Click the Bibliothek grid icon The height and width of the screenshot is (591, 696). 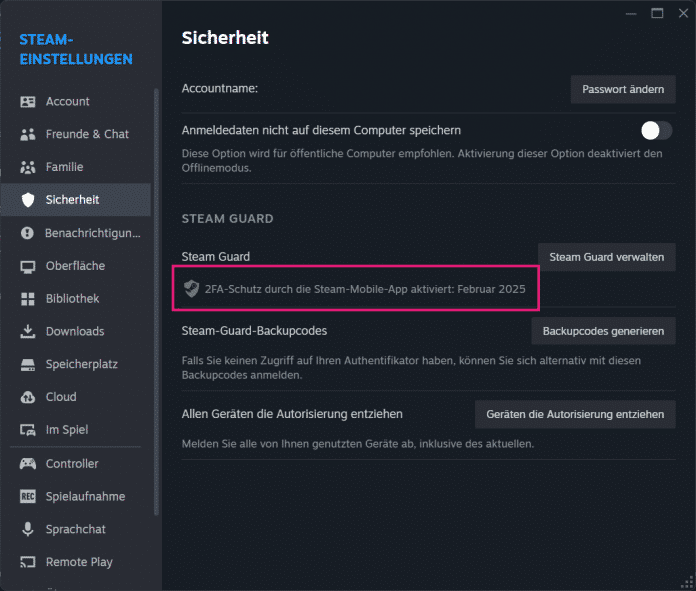[x=28, y=299]
